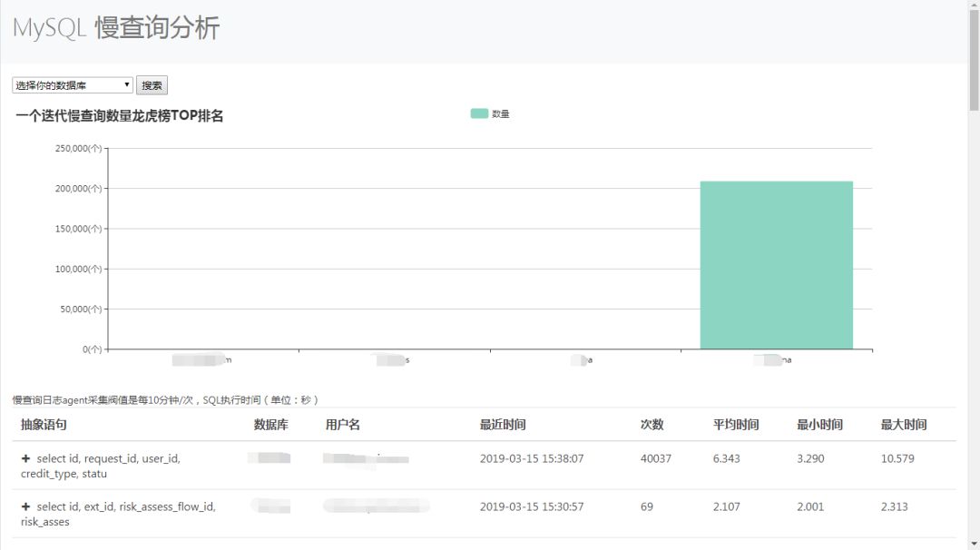Click the 数量 legend label text
The width and height of the screenshot is (980, 550).
[x=501, y=113]
